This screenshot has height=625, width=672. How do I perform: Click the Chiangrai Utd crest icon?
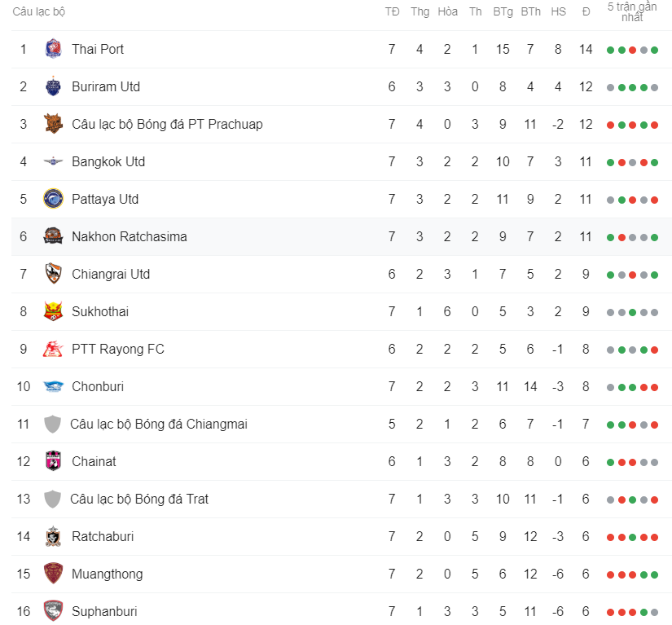[53, 274]
